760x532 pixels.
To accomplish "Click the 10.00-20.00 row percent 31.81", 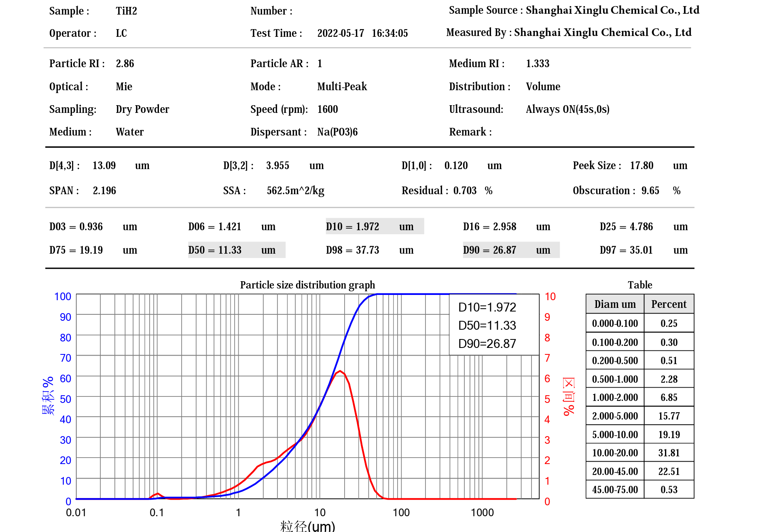I will coord(669,453).
